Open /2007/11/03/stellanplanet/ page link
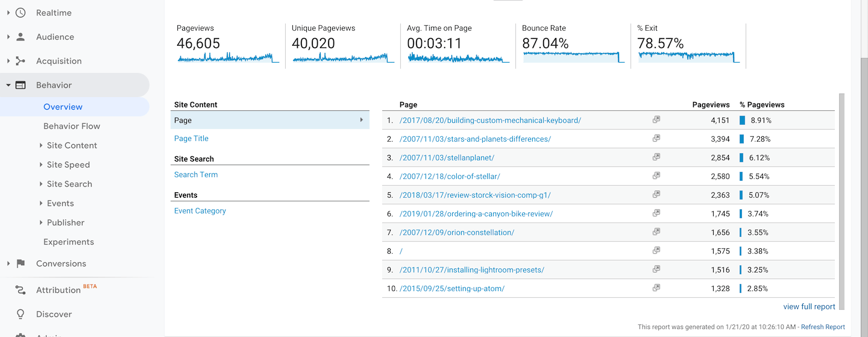The height and width of the screenshot is (337, 868). pos(447,157)
